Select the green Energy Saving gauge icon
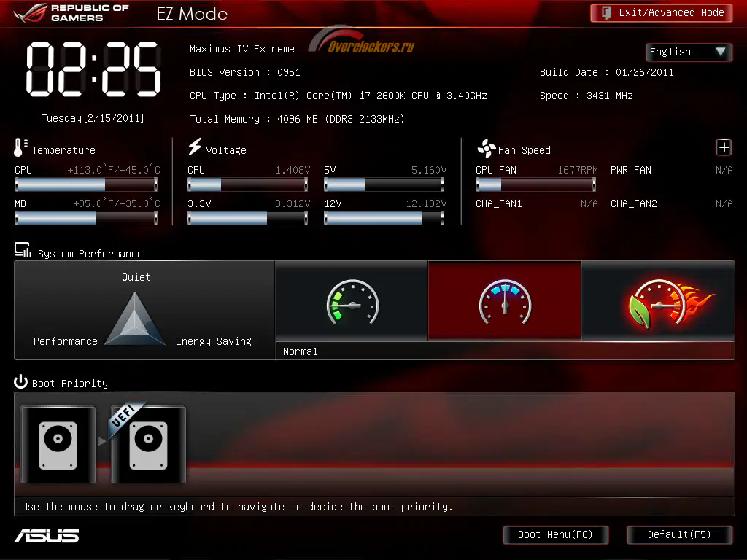This screenshot has height=560, width=747. click(352, 301)
